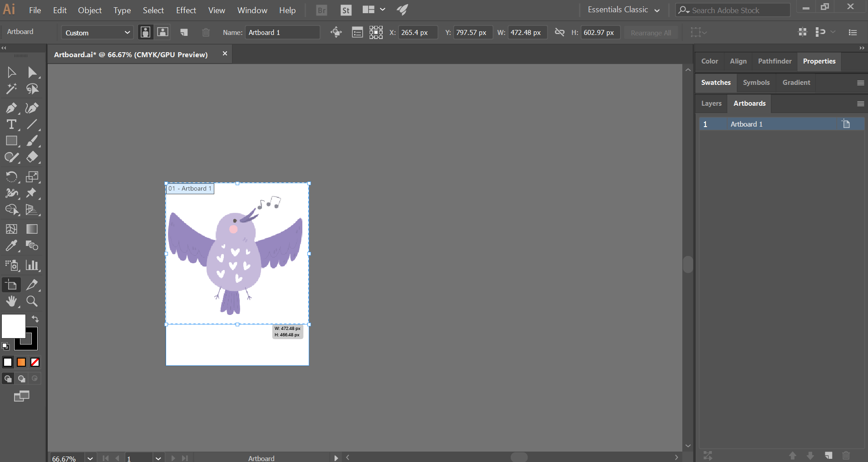
Task: Expand the Essentials Classic workspace switcher
Action: pyautogui.click(x=623, y=10)
